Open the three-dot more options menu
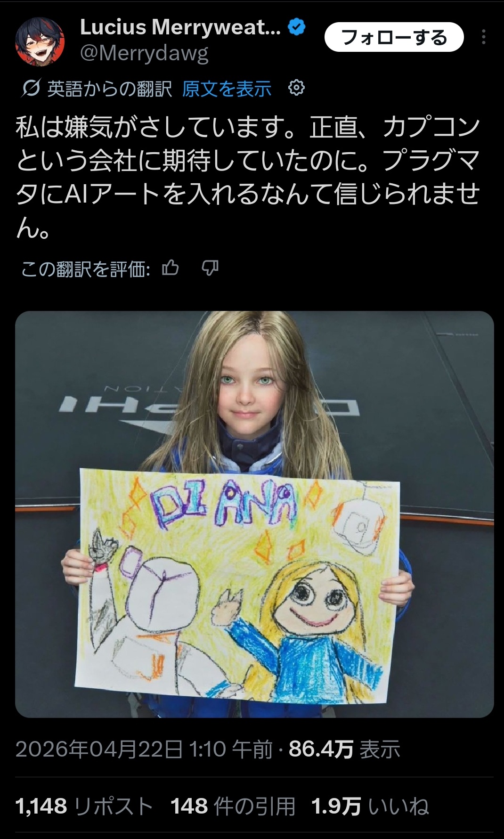504x839 pixels. (484, 37)
